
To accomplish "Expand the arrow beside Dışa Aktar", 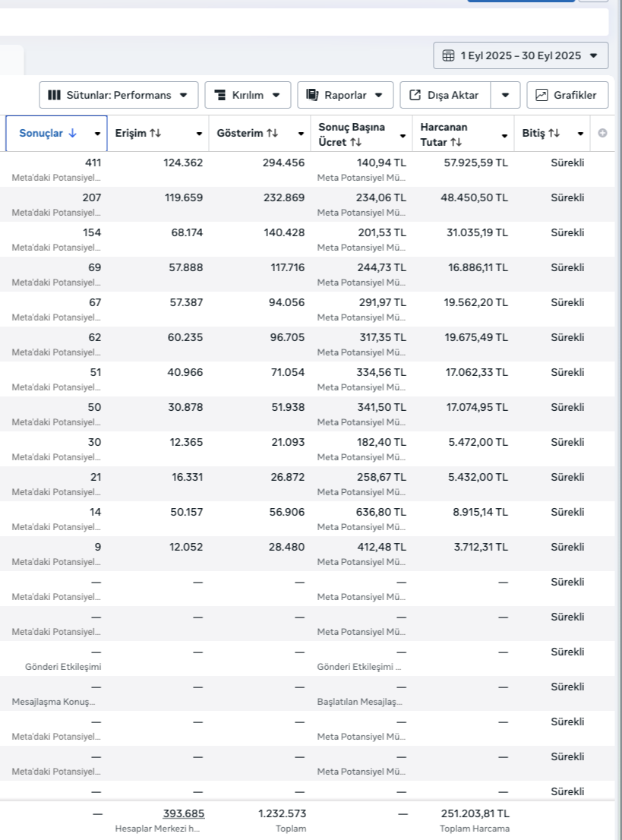I will [505, 95].
